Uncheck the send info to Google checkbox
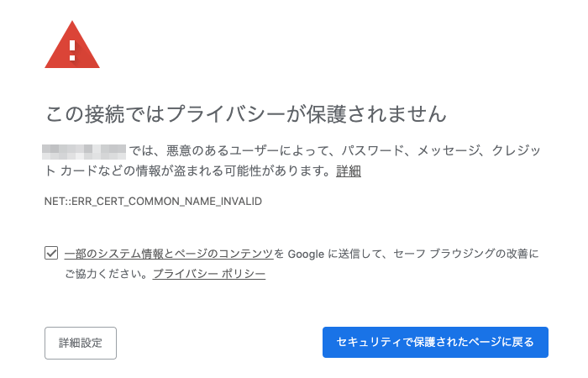 click(x=51, y=253)
